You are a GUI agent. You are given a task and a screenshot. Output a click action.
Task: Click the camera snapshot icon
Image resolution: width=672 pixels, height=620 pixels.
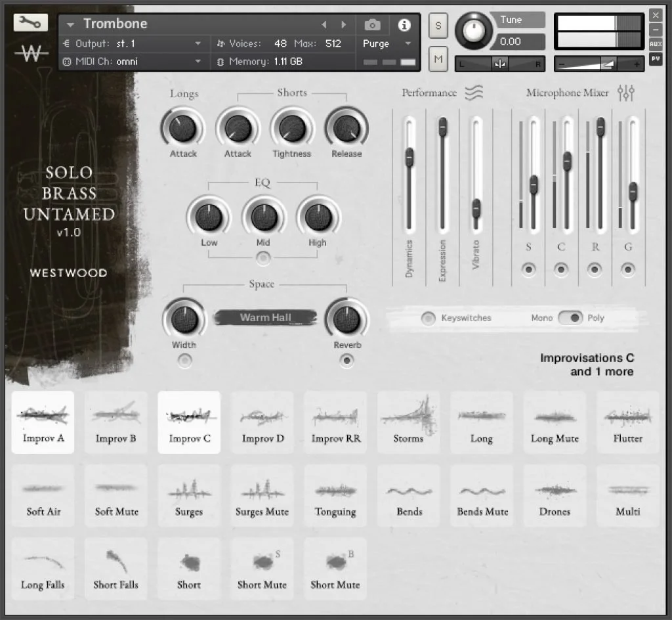[x=372, y=25]
